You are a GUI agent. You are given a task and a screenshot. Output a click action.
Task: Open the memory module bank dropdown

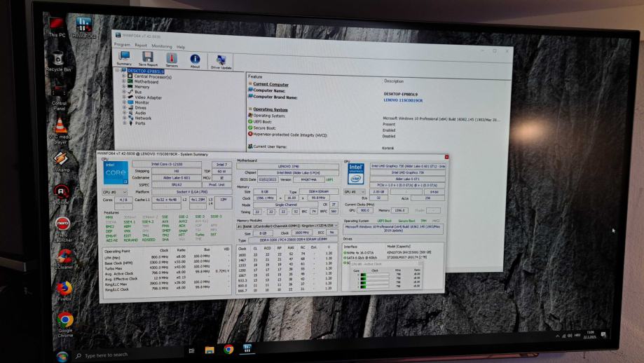(x=287, y=226)
